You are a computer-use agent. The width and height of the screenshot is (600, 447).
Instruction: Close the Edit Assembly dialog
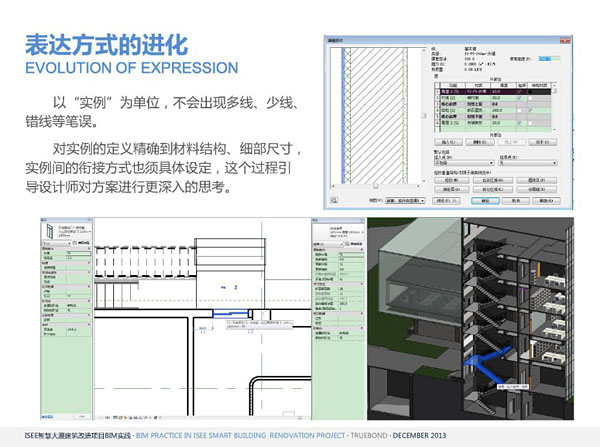[x=564, y=41]
